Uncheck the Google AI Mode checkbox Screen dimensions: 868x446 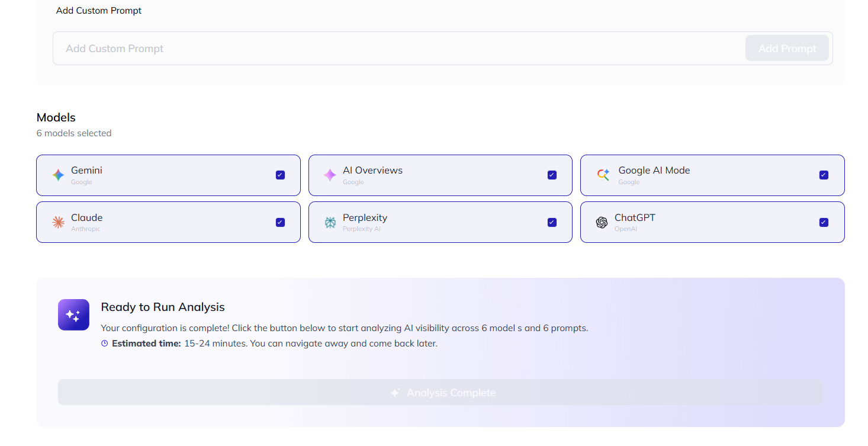[824, 175]
